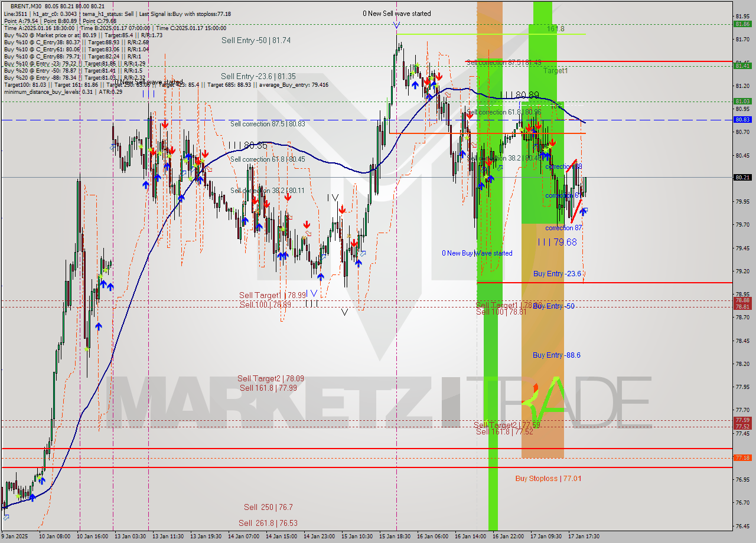Click the current price 80.21 tag on the price axis
This screenshot has height=543, width=756.
point(742,177)
